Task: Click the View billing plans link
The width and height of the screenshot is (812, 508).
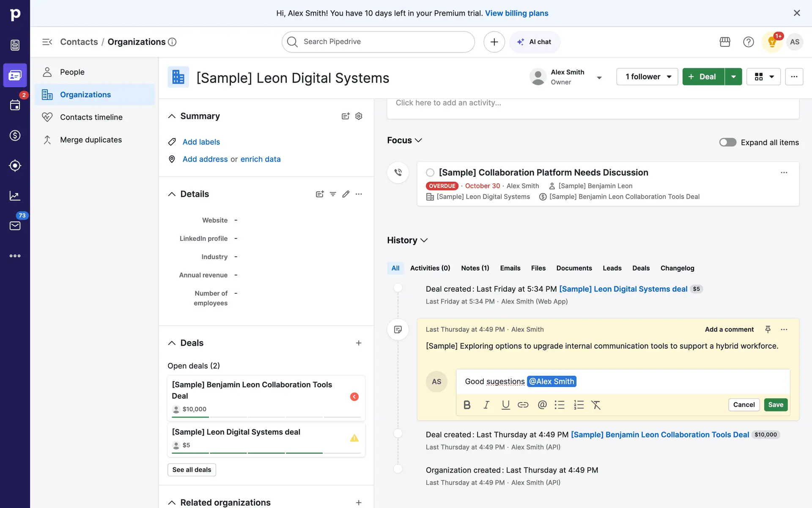Action: 516,13
